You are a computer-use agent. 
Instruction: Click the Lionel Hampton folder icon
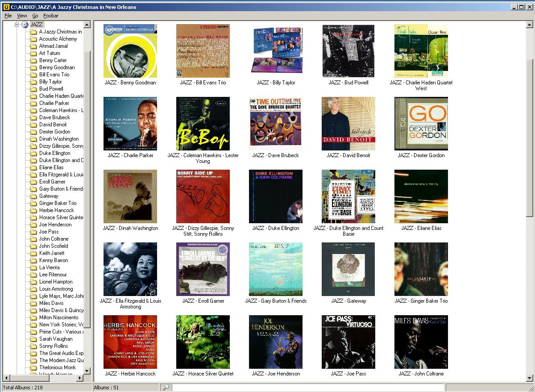coord(33,282)
